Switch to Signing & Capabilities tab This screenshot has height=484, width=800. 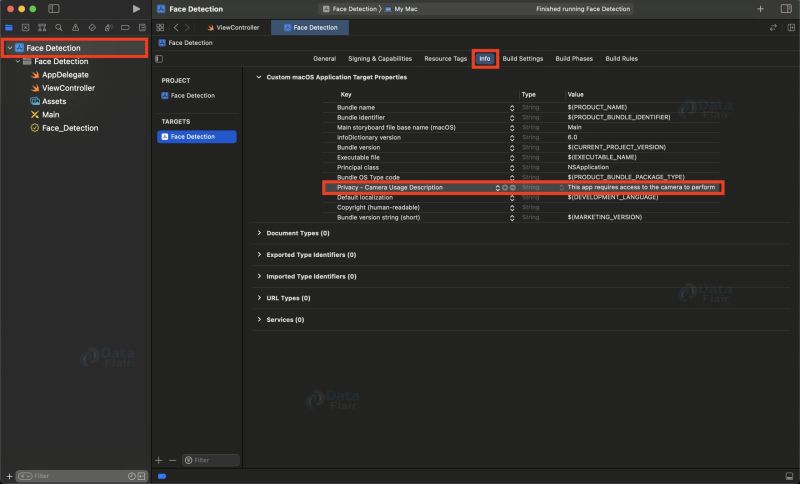(x=380, y=59)
